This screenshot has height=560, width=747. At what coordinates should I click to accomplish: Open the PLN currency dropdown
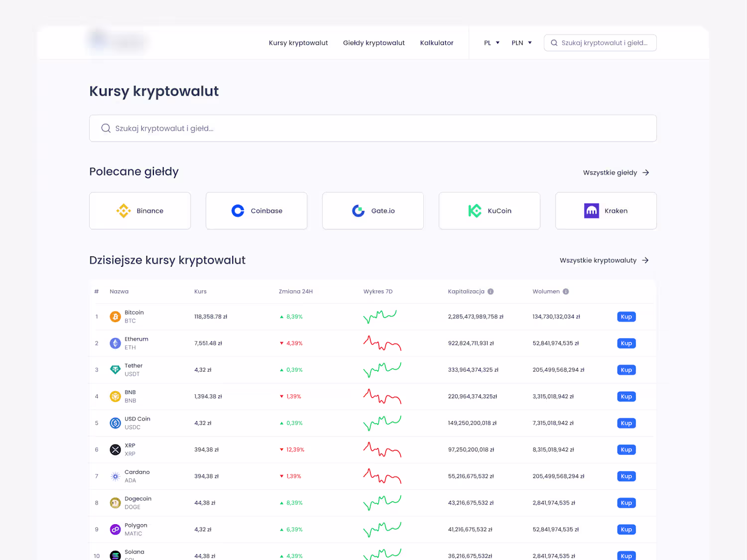(521, 43)
